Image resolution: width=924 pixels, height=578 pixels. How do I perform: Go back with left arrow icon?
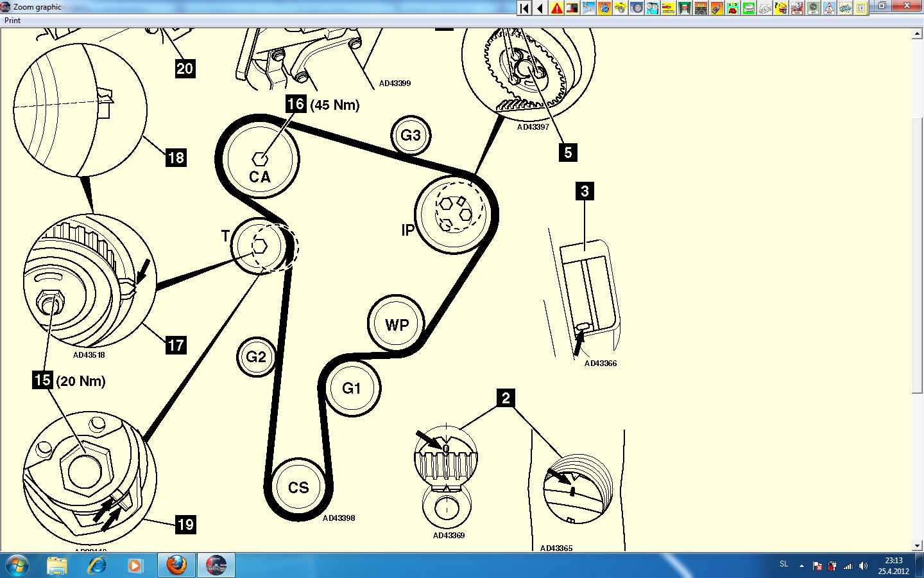tap(540, 8)
